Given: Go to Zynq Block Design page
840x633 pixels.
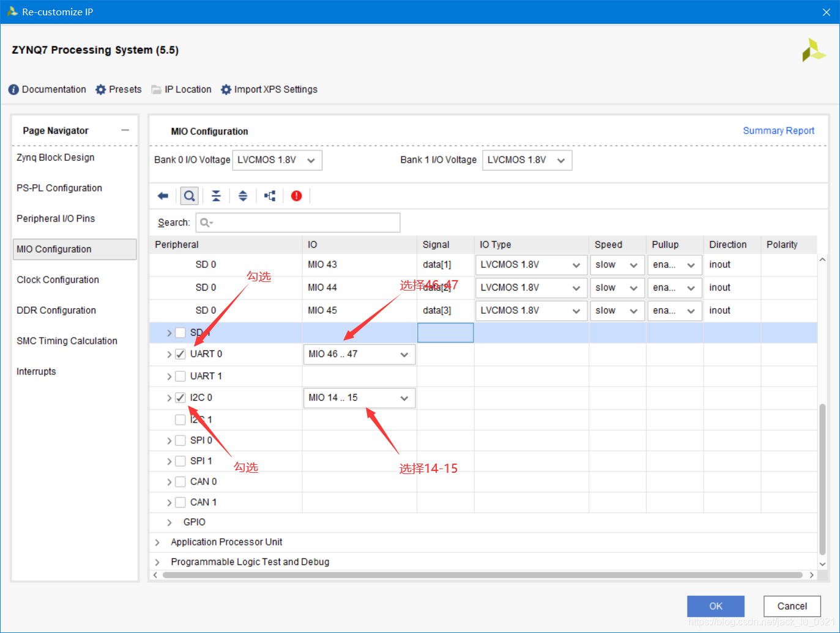Looking at the screenshot, I should tap(56, 158).
